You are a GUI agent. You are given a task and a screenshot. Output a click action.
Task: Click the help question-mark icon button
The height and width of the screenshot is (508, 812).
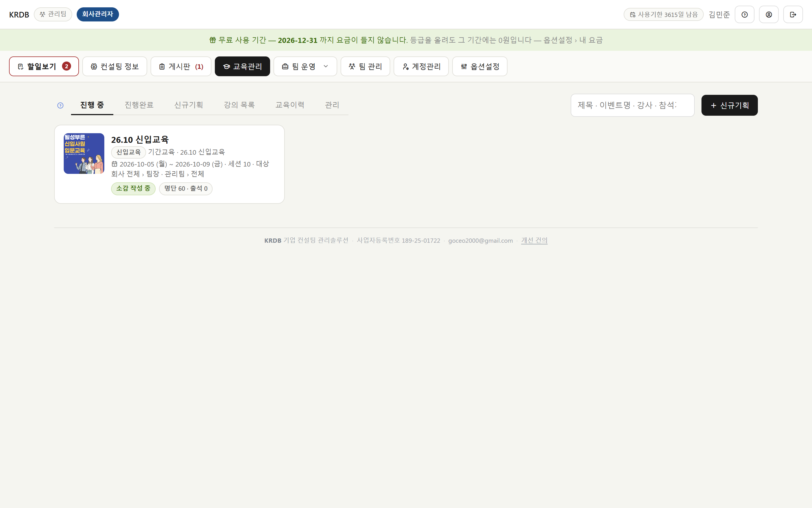tap(744, 14)
